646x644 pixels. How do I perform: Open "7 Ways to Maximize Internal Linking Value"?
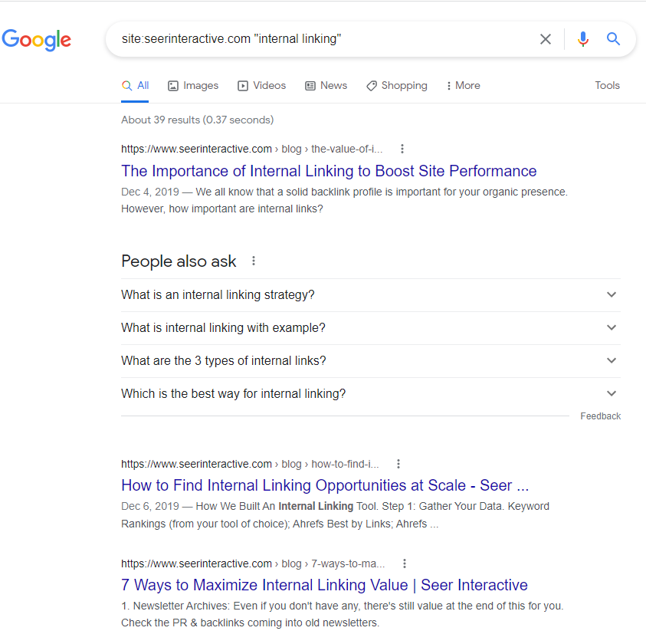(x=324, y=585)
